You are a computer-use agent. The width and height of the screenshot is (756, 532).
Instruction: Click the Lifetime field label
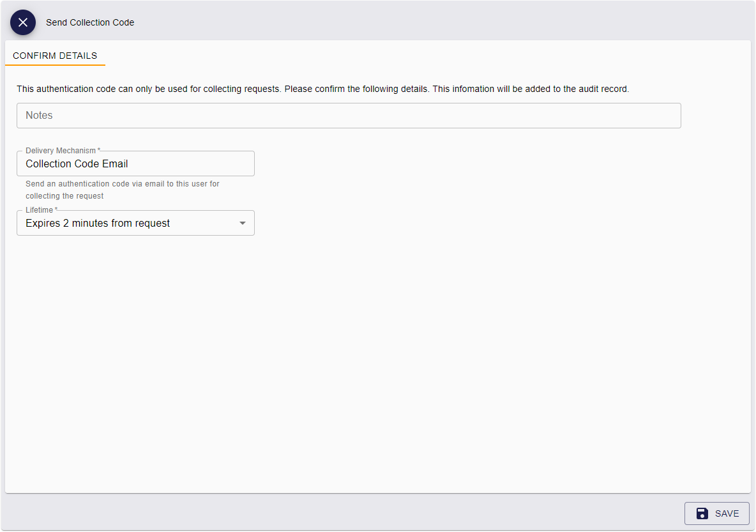pos(41,210)
